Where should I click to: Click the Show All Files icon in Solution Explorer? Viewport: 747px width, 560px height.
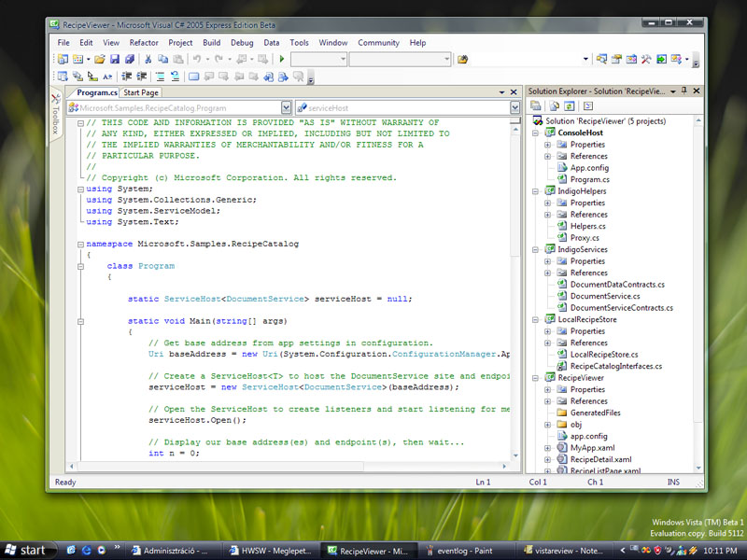(x=554, y=106)
